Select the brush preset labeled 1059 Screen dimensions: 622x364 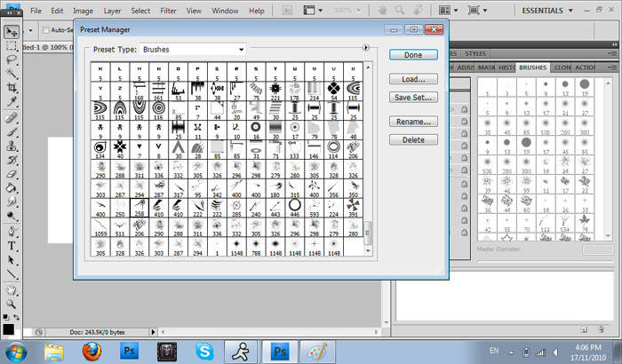click(100, 227)
